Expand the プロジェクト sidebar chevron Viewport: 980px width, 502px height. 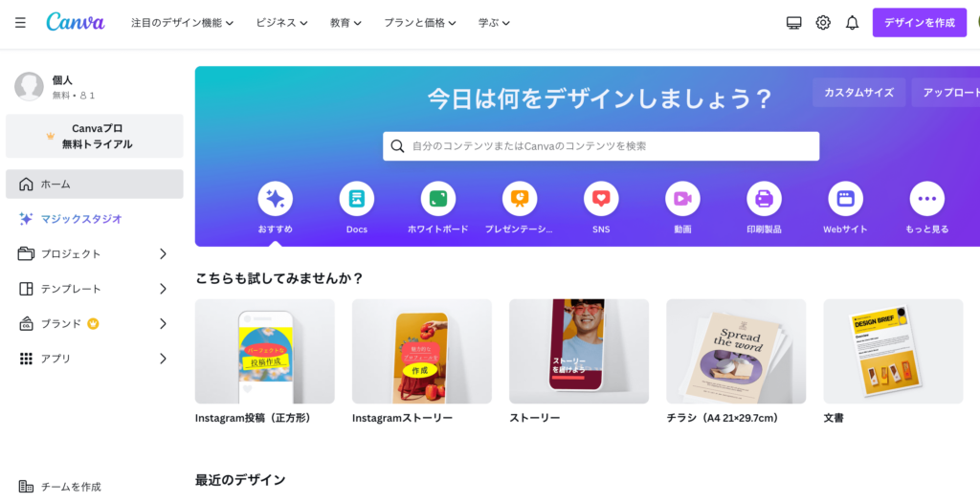pyautogui.click(x=163, y=254)
